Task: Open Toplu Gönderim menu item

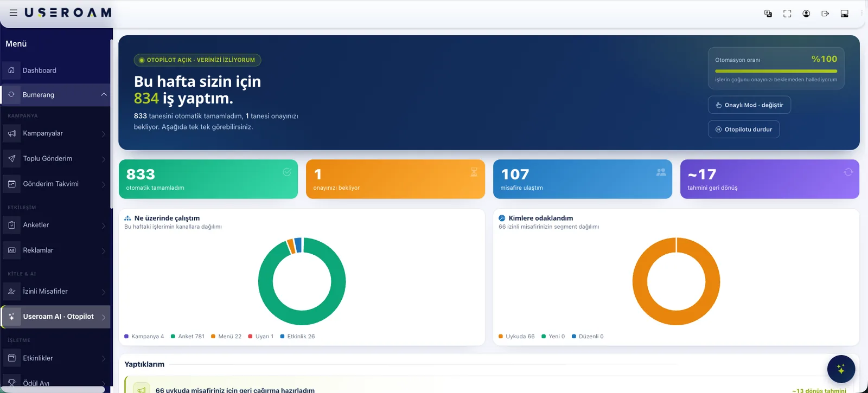Action: coord(55,158)
